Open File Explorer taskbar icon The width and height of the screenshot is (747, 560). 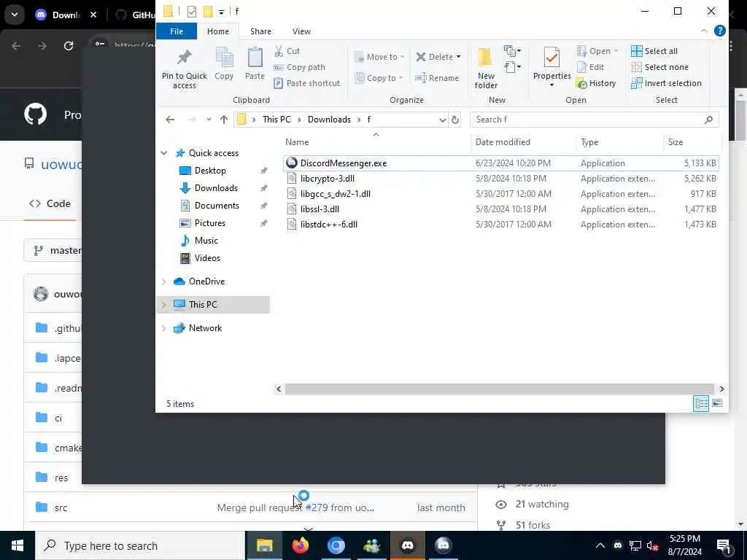tap(264, 545)
